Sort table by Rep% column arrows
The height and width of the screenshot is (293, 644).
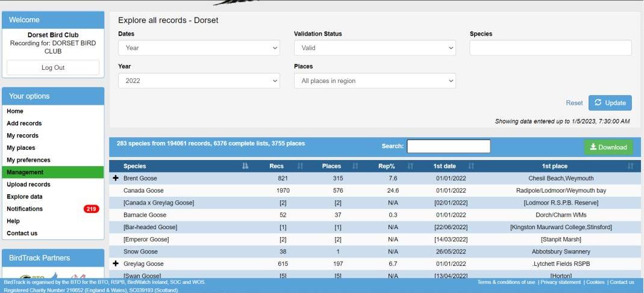click(410, 166)
